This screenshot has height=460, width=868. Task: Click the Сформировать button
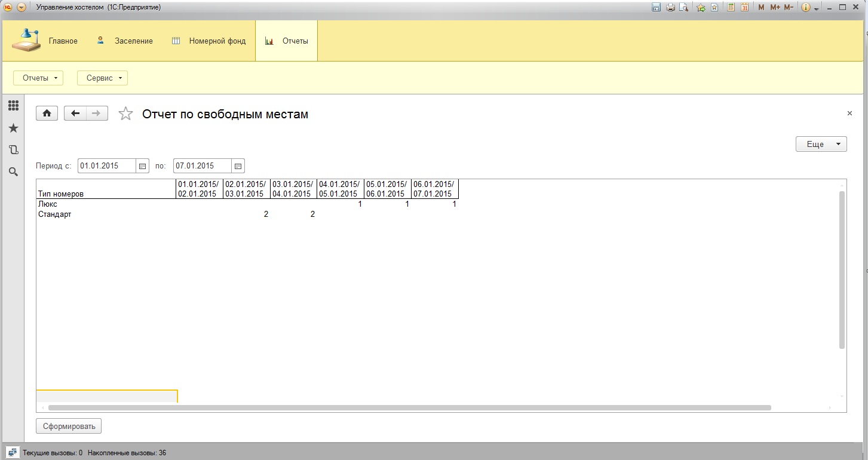[69, 427]
